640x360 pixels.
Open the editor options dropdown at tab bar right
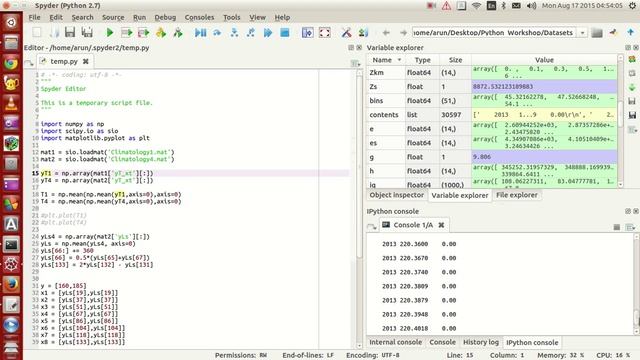(356, 63)
